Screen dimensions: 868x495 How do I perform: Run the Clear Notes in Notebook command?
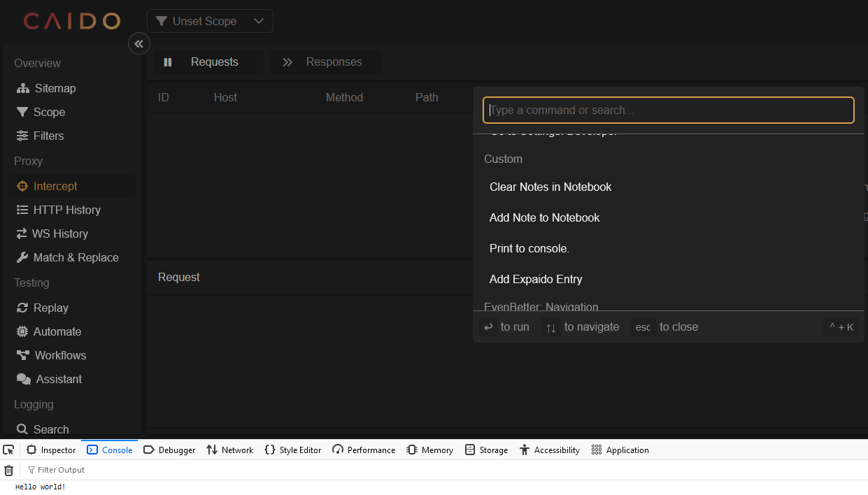click(x=550, y=187)
